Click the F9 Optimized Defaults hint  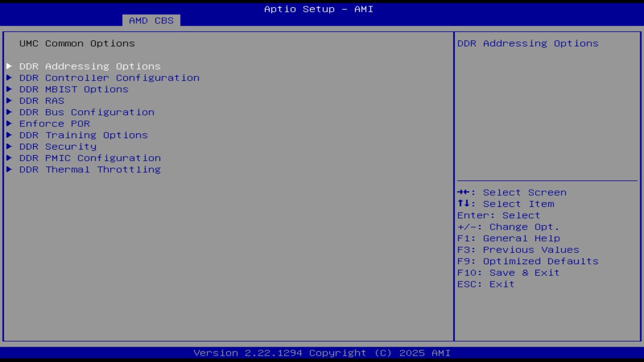click(x=527, y=261)
